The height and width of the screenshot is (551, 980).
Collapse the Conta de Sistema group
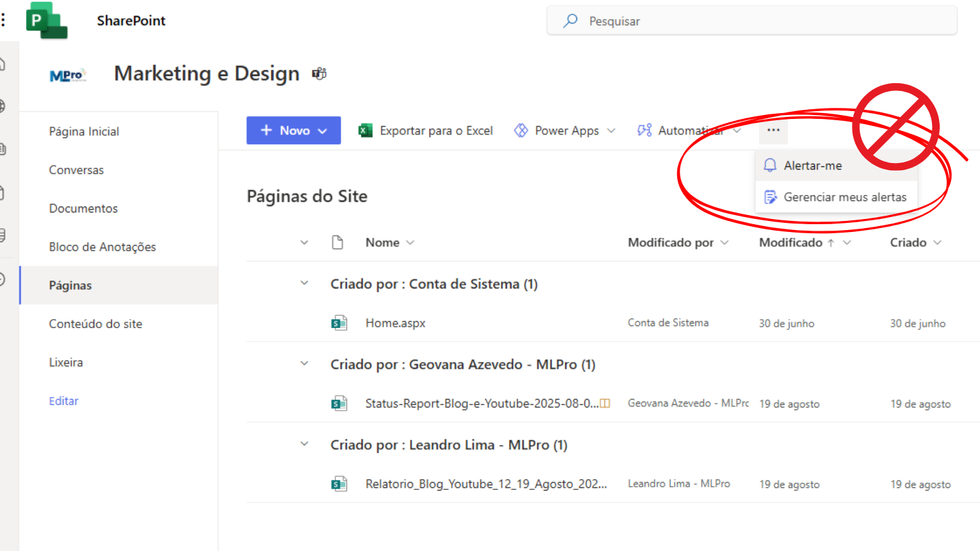coord(304,283)
